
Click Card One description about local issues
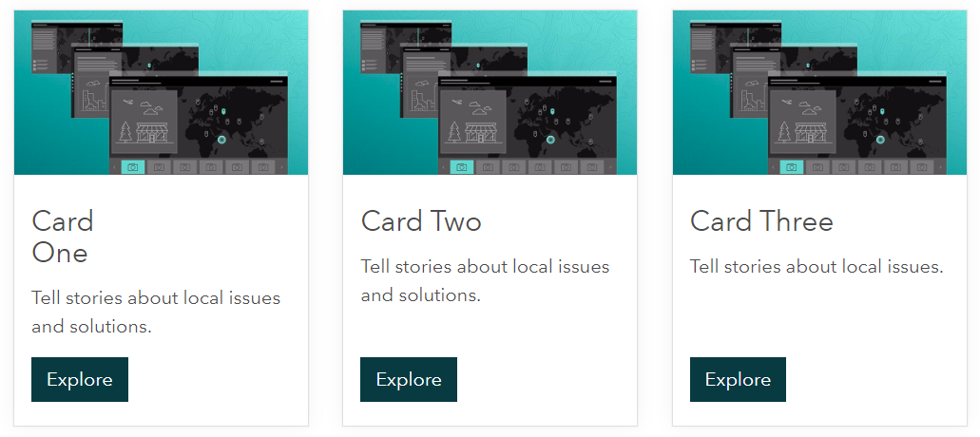[156, 313]
